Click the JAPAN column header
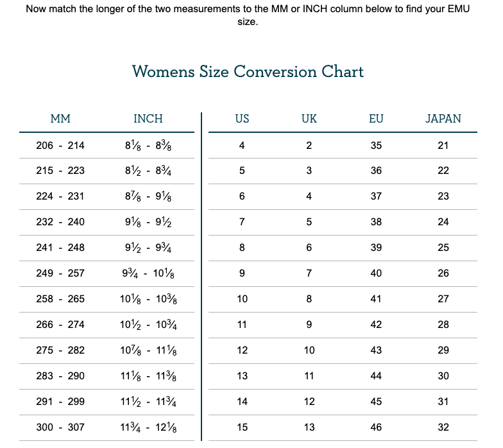The image size is (503, 448). [x=443, y=119]
